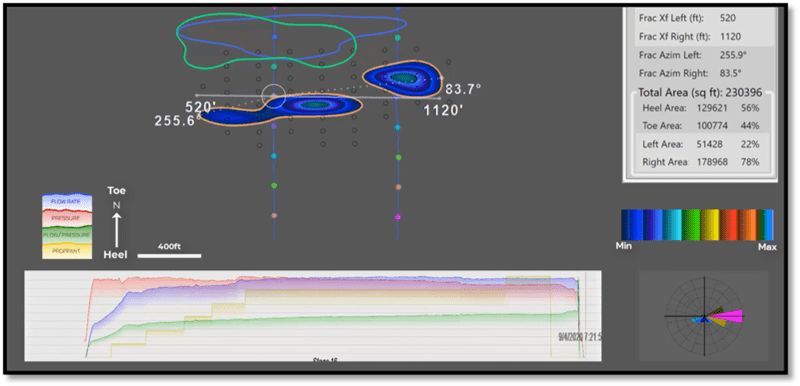Screen dimensions: 800x386
Task: Click the Total Area (sq ft) 230396 heading
Action: tap(700, 93)
